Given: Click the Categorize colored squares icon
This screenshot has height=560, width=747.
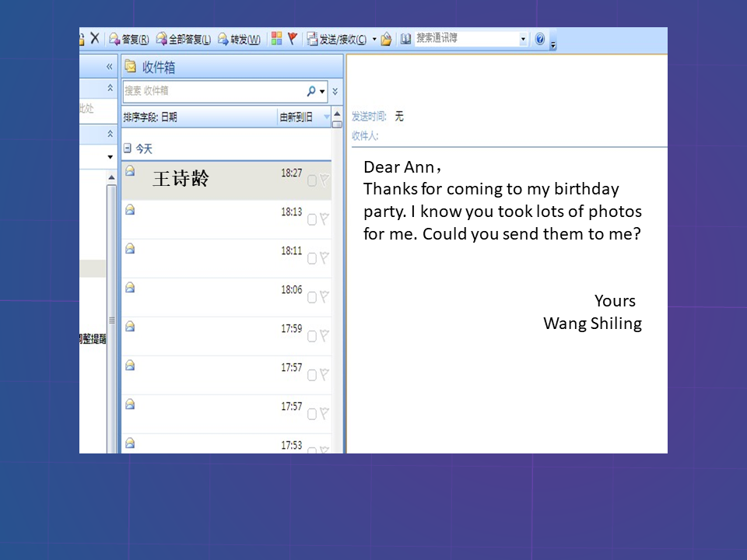Looking at the screenshot, I should 276,39.
